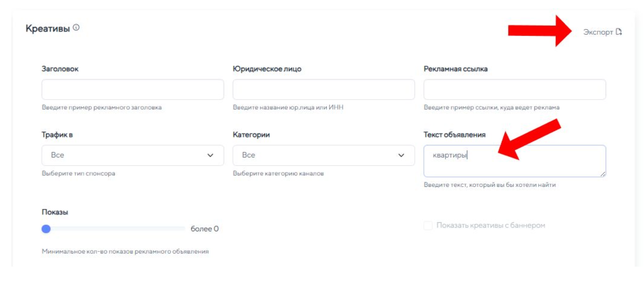Click the middle of the Показы slider track
This screenshot has width=644, height=292.
[x=114, y=229]
